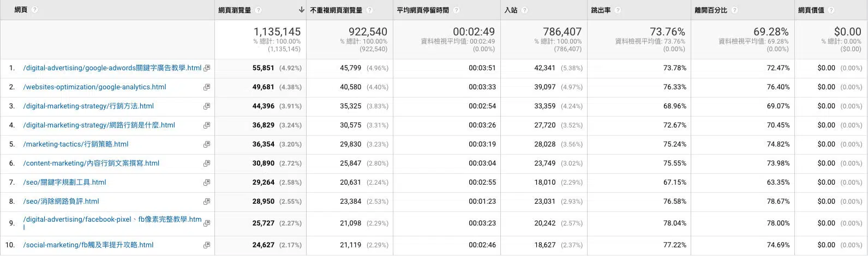Open the help icon beside 網頁瀏覽量

258,10
